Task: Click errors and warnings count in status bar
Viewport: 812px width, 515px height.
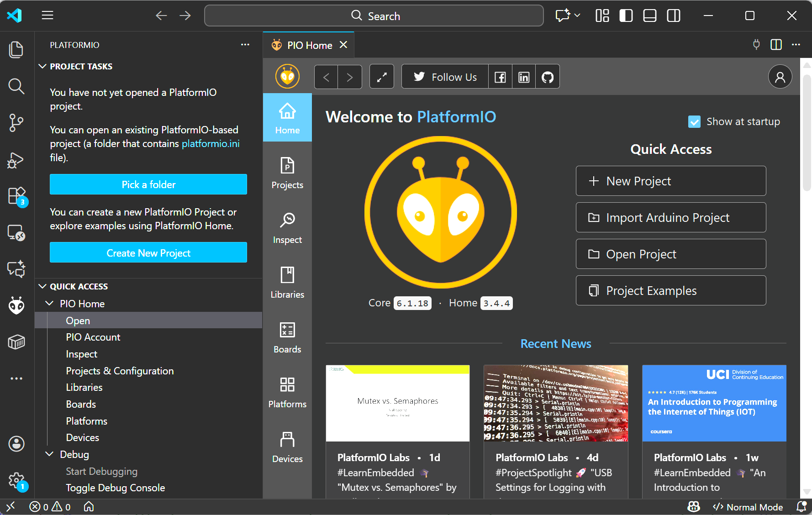Action: coord(50,507)
